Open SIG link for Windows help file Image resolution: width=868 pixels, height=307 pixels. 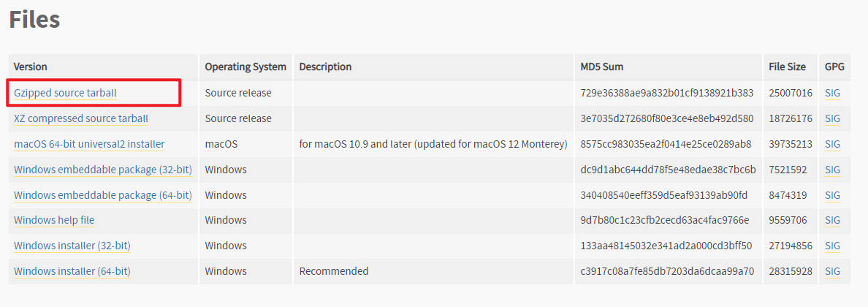tap(832, 220)
